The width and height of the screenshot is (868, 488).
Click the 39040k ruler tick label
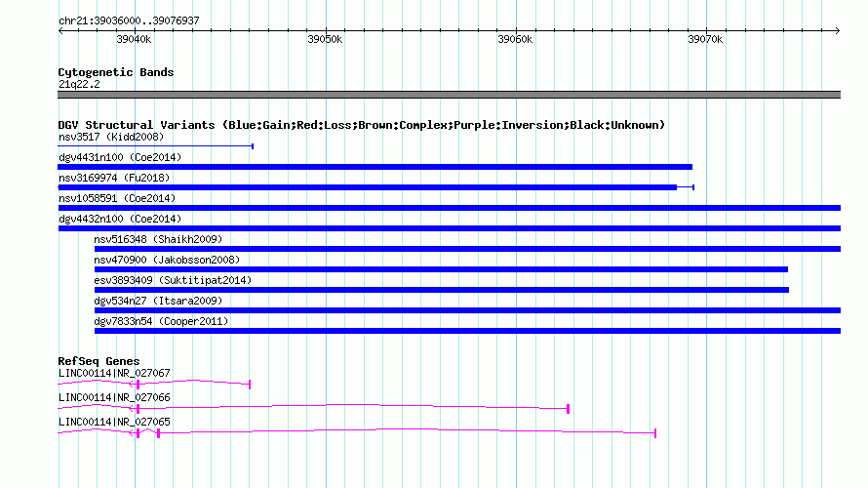click(134, 39)
